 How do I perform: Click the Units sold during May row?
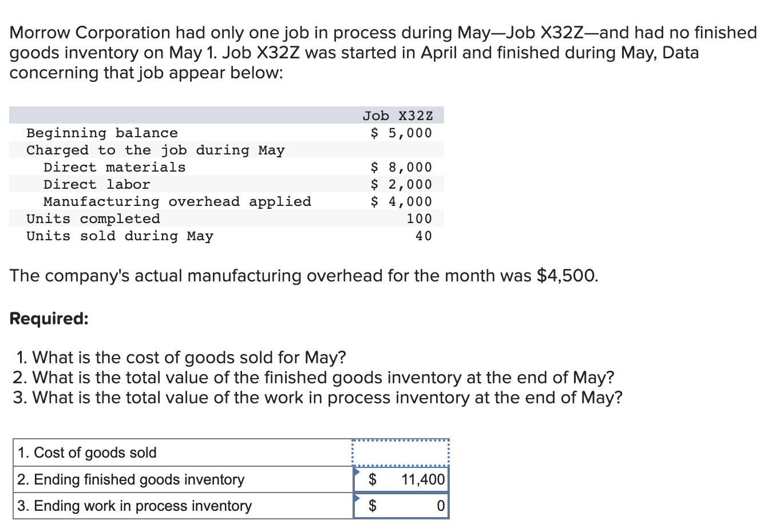(x=120, y=236)
